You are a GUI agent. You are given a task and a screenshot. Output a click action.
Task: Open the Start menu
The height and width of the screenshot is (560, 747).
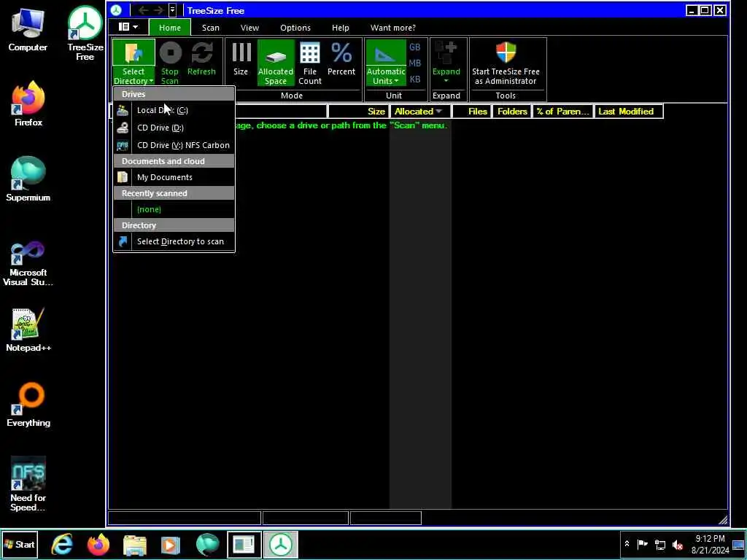pyautogui.click(x=20, y=544)
